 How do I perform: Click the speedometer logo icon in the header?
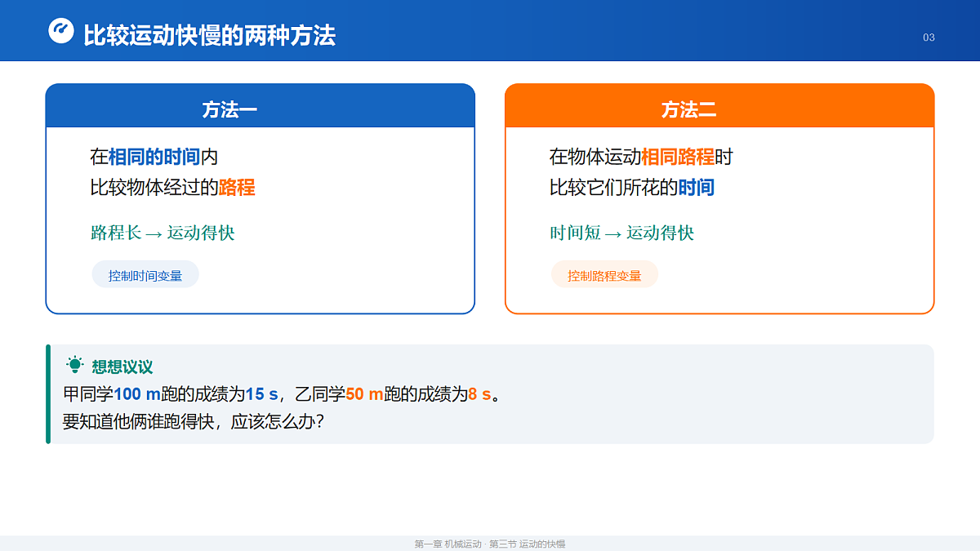click(61, 31)
